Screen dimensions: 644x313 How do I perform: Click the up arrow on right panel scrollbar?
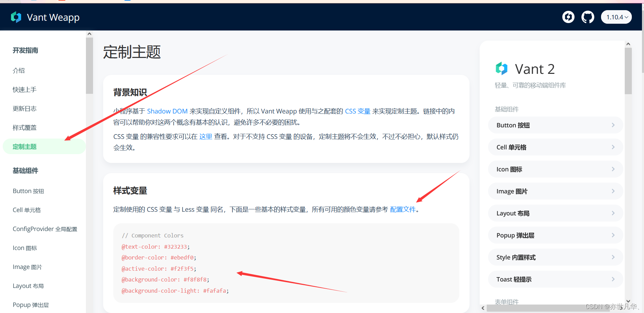tap(628, 44)
